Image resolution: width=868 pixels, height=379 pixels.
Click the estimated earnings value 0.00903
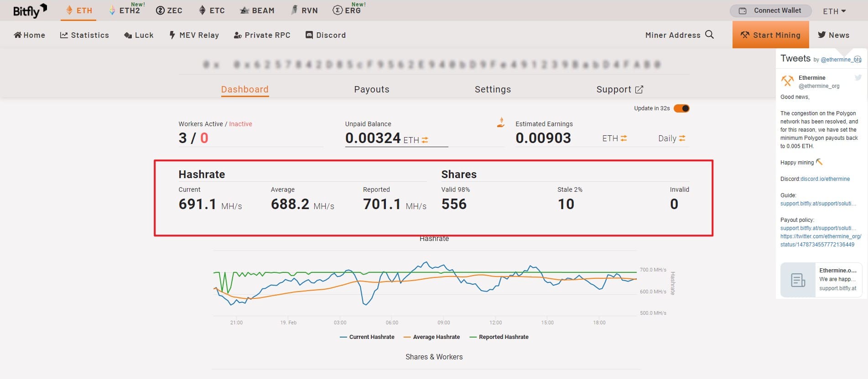[543, 138]
